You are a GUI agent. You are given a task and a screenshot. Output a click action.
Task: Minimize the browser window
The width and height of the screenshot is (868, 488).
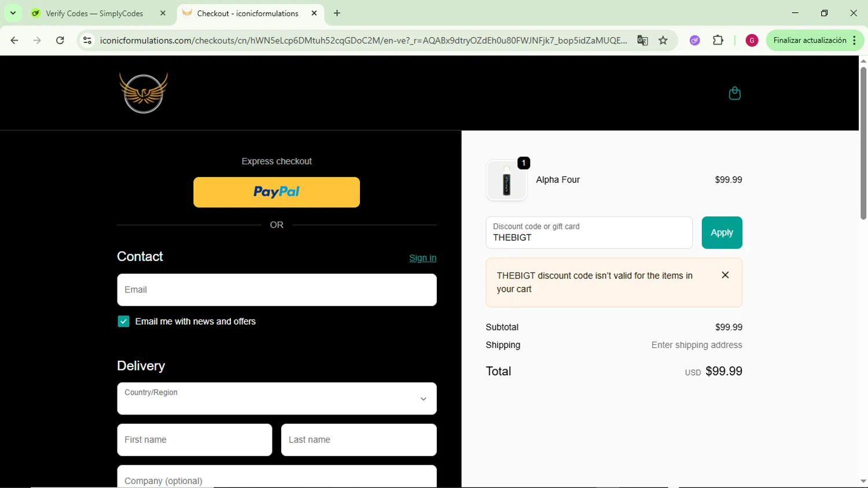(x=795, y=13)
